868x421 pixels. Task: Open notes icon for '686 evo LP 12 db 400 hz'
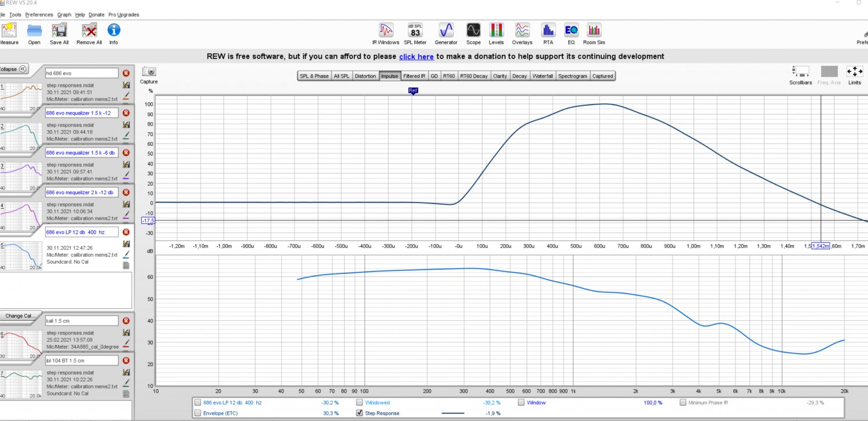(x=126, y=265)
